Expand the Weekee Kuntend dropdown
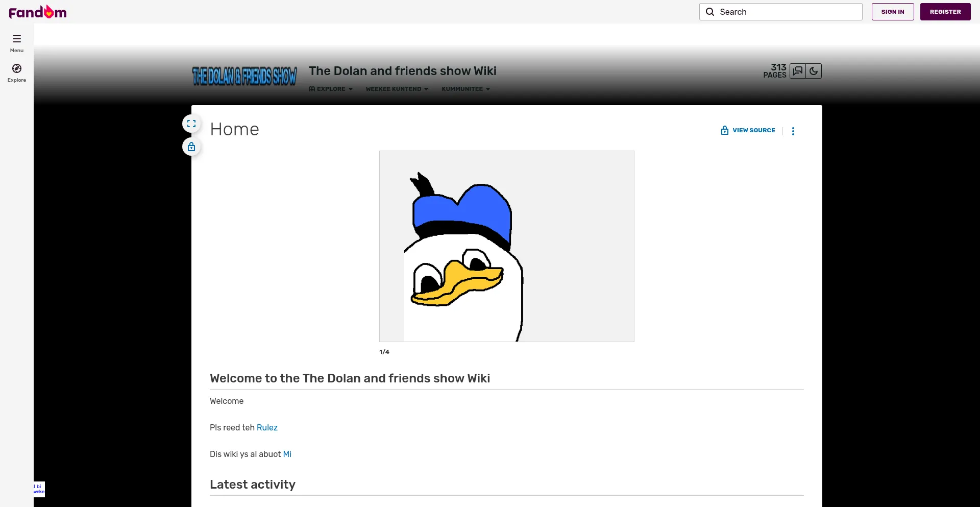This screenshot has width=980, height=507. click(x=397, y=89)
